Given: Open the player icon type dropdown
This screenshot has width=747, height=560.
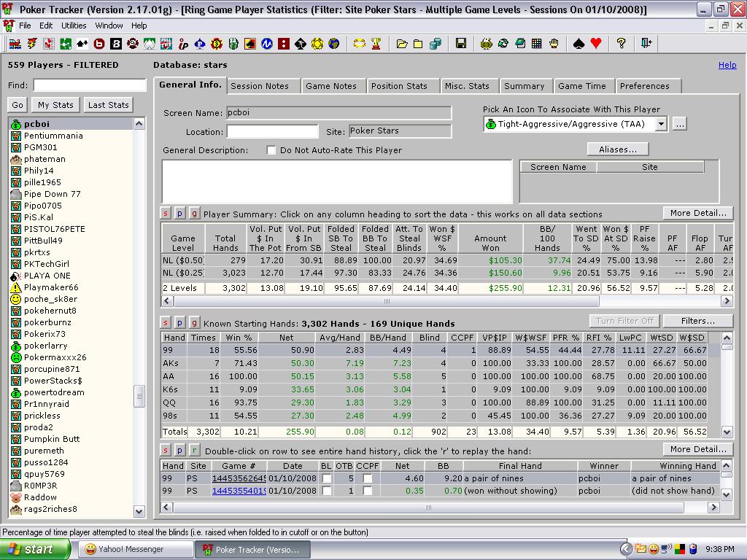Looking at the screenshot, I should (661, 124).
